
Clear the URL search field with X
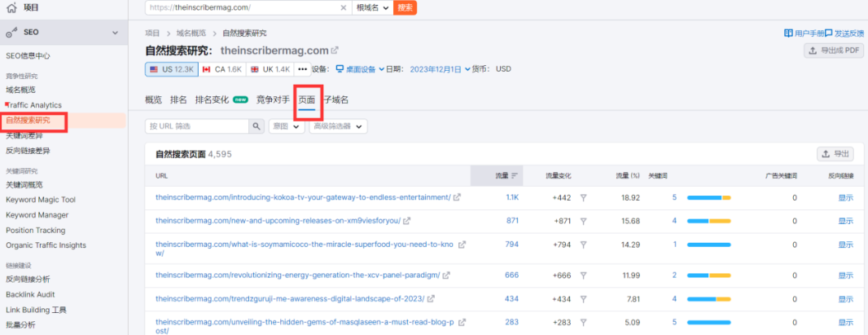(344, 7)
